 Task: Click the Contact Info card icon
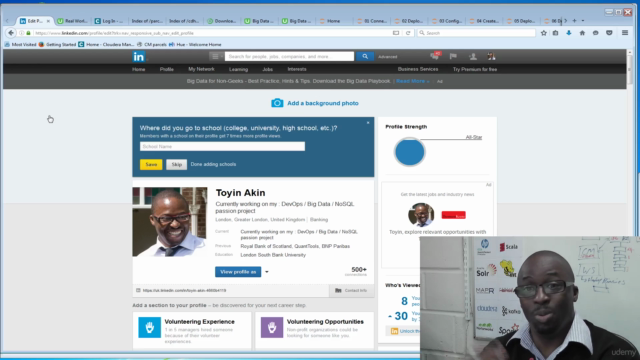(x=338, y=290)
